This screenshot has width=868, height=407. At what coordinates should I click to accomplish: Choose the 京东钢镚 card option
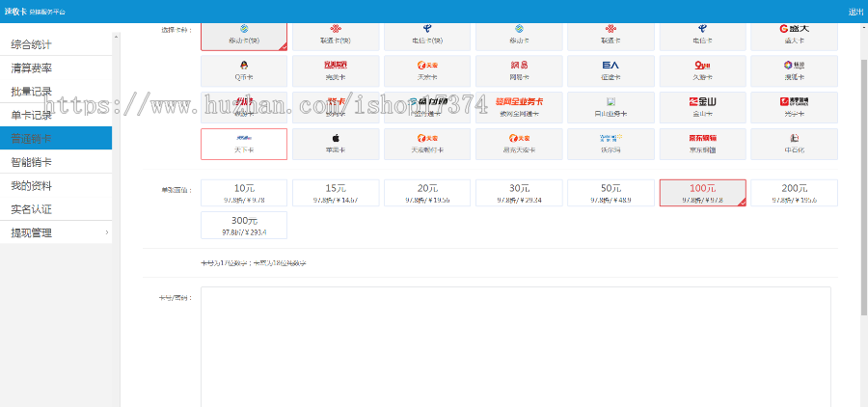point(702,144)
